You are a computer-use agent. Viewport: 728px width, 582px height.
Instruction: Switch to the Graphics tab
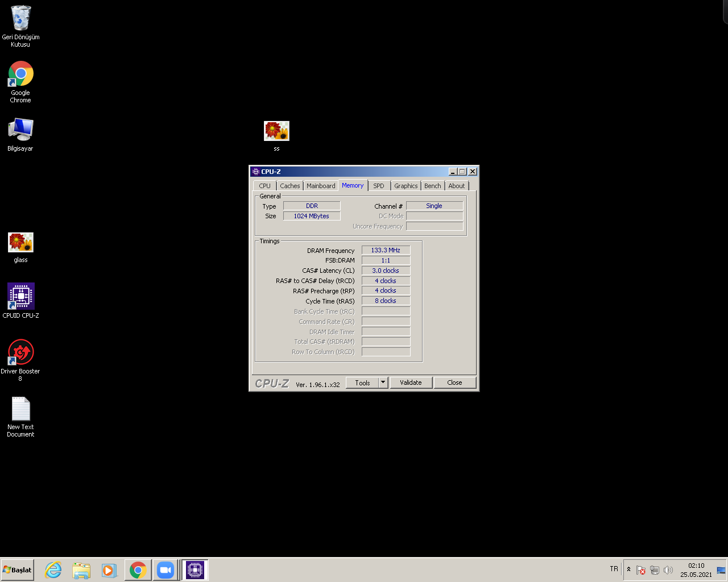(406, 186)
